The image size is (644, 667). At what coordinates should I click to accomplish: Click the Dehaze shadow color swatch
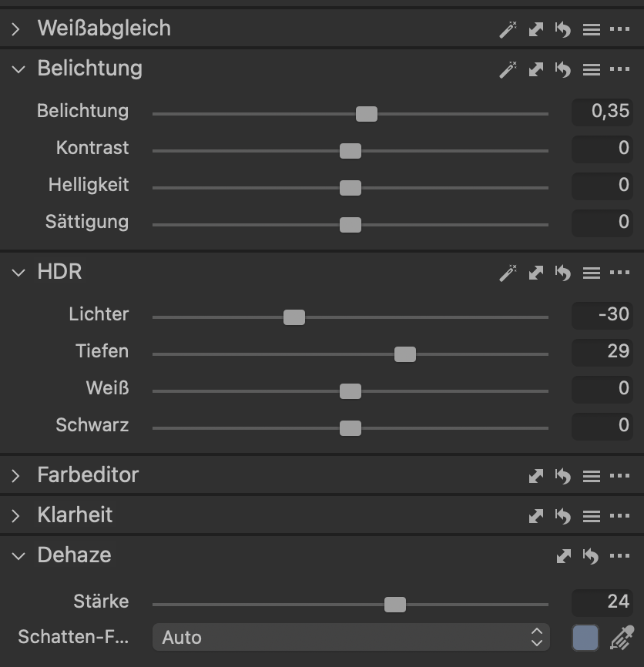click(x=585, y=637)
